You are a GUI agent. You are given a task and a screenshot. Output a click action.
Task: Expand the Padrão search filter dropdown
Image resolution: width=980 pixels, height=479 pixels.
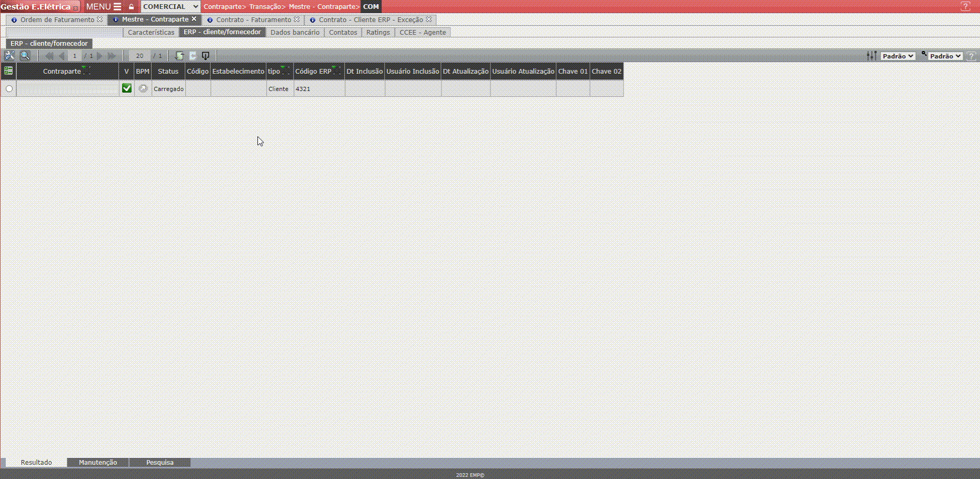click(x=945, y=56)
